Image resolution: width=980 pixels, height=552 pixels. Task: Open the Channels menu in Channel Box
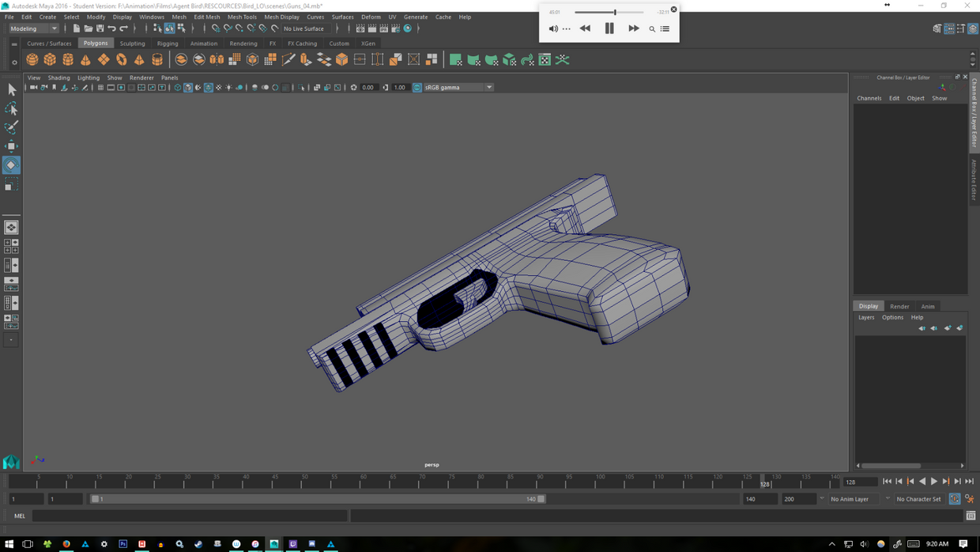tap(869, 98)
